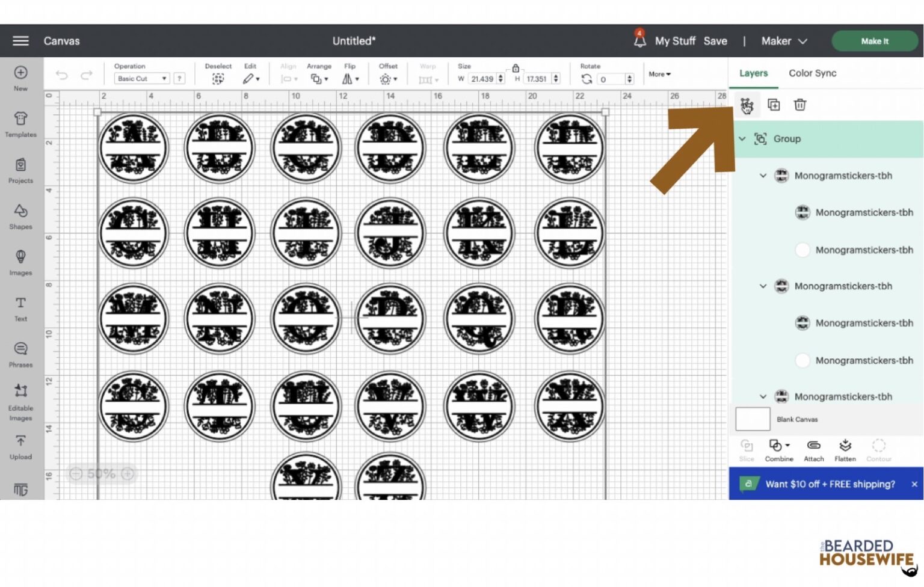Switch to the Color Sync tab
The image size is (924, 587).
click(x=812, y=73)
